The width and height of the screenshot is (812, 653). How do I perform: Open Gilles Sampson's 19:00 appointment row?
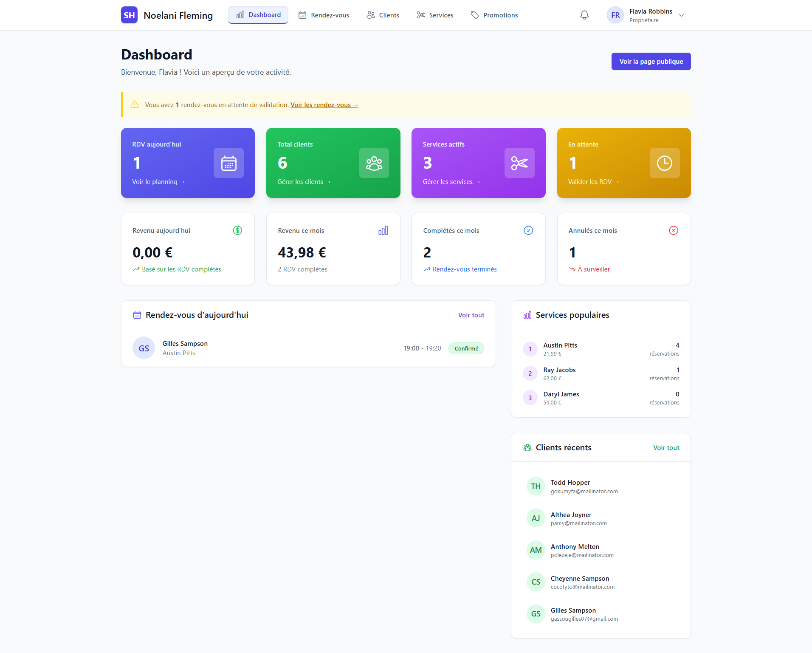click(x=308, y=348)
